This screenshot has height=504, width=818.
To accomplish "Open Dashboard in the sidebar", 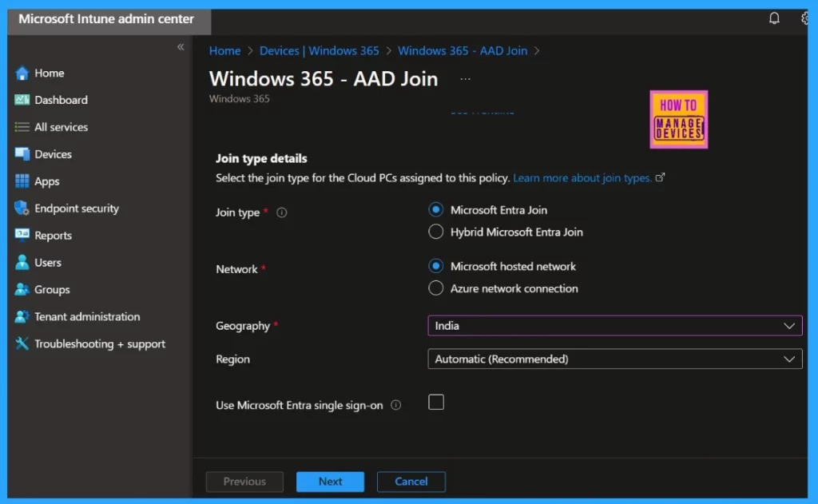I will 61,100.
